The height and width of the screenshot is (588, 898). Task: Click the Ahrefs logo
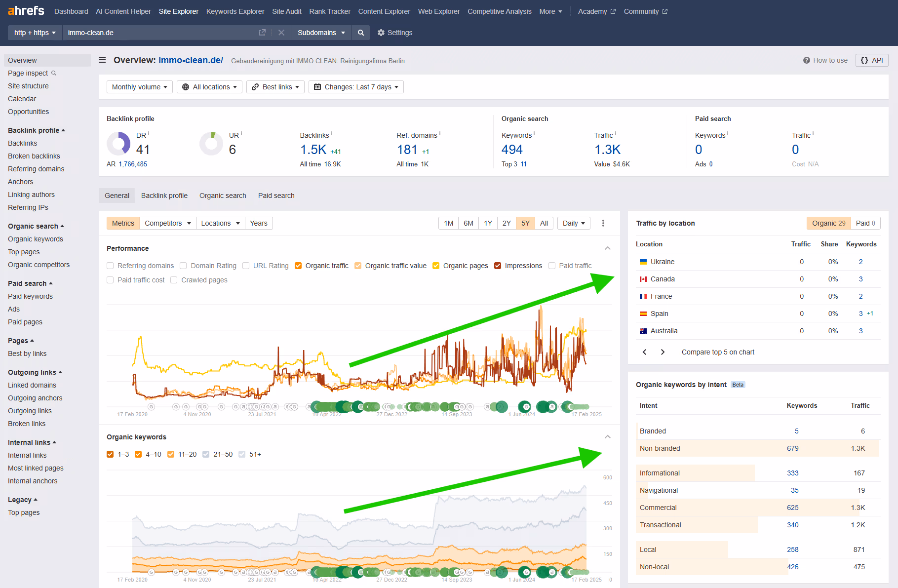pyautogui.click(x=26, y=11)
